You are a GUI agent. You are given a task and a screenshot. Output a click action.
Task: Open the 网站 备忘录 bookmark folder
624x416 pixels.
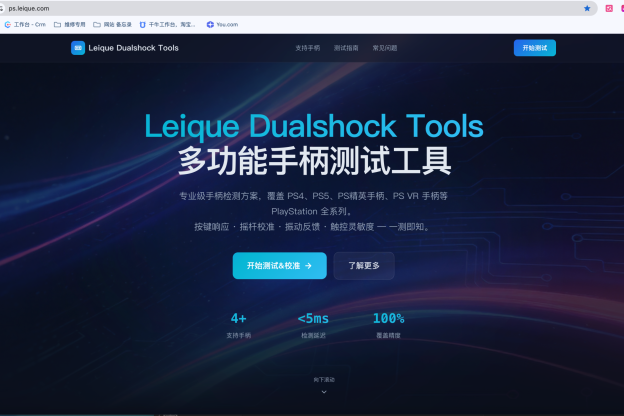tap(112, 25)
